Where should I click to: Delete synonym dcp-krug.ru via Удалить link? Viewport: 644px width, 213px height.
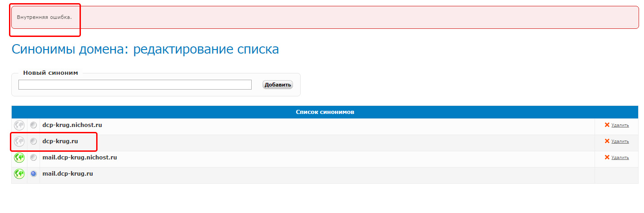coord(620,141)
